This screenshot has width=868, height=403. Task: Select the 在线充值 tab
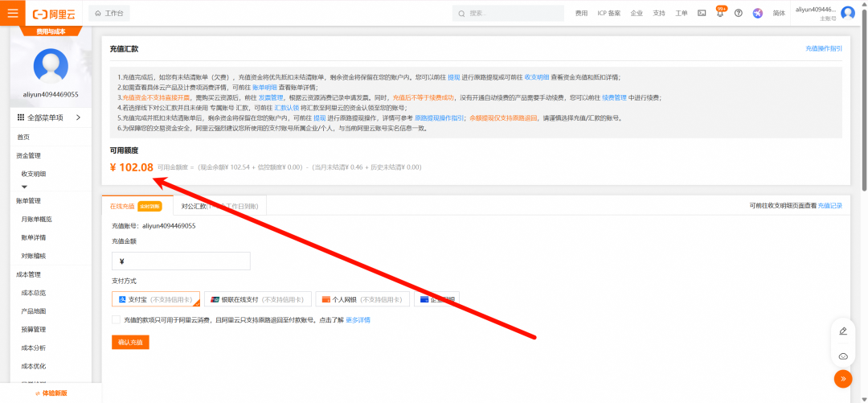pyautogui.click(x=137, y=206)
